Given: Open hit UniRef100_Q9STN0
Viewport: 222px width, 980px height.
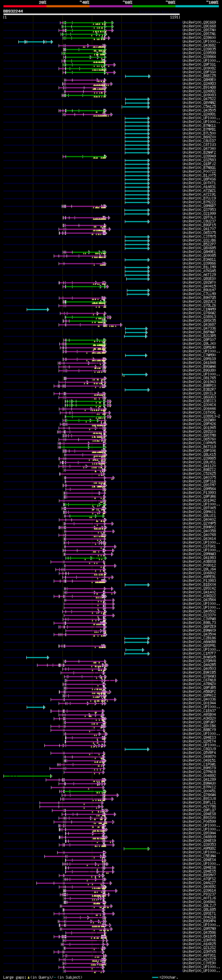Looking at the screenshot, I should 199,30.
